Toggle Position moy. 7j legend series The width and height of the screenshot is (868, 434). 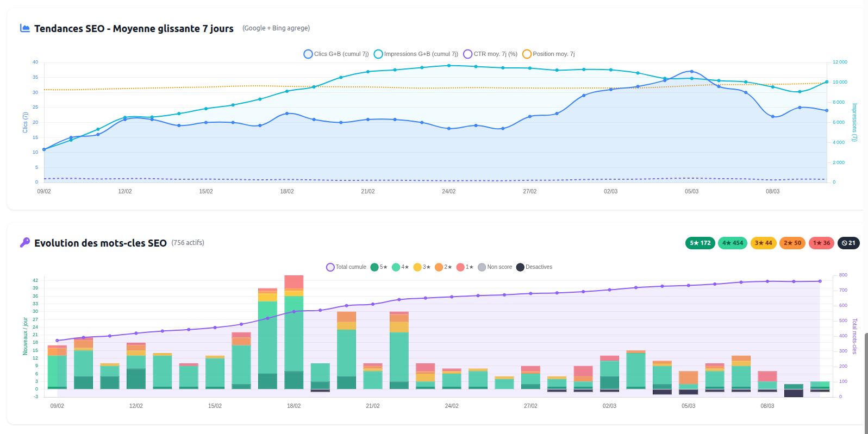(548, 54)
